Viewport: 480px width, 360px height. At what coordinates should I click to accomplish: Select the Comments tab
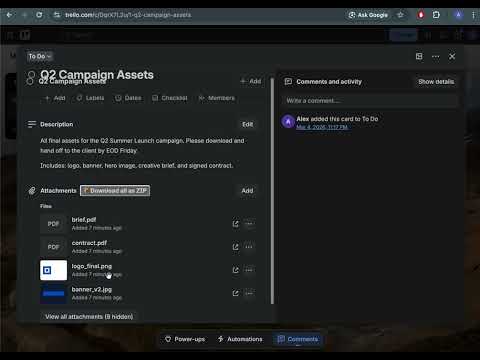(x=298, y=339)
